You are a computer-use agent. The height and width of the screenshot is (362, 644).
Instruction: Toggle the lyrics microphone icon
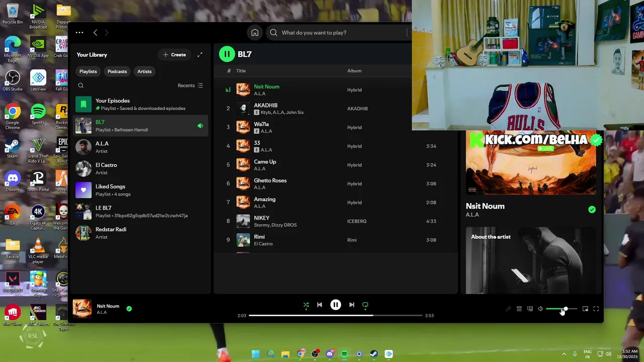[x=508, y=309]
